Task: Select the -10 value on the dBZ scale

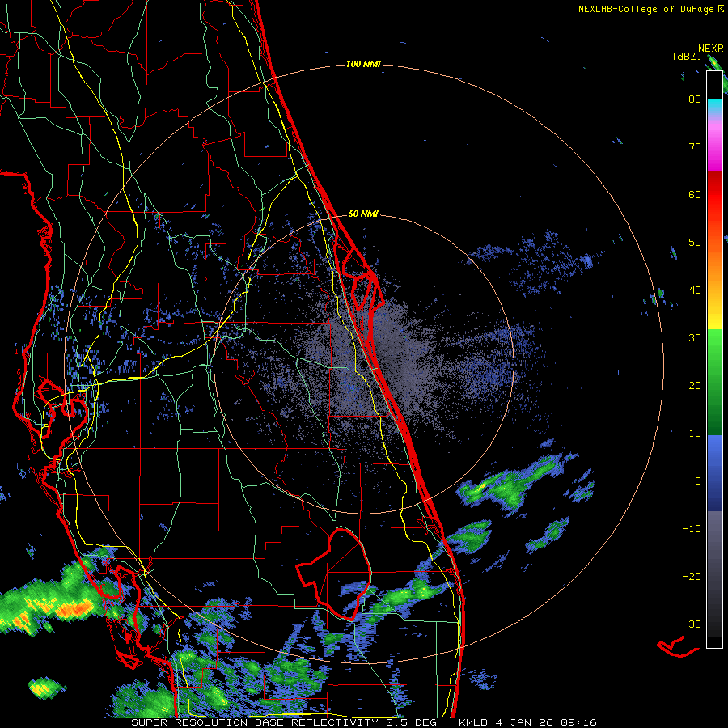Action: tap(692, 529)
